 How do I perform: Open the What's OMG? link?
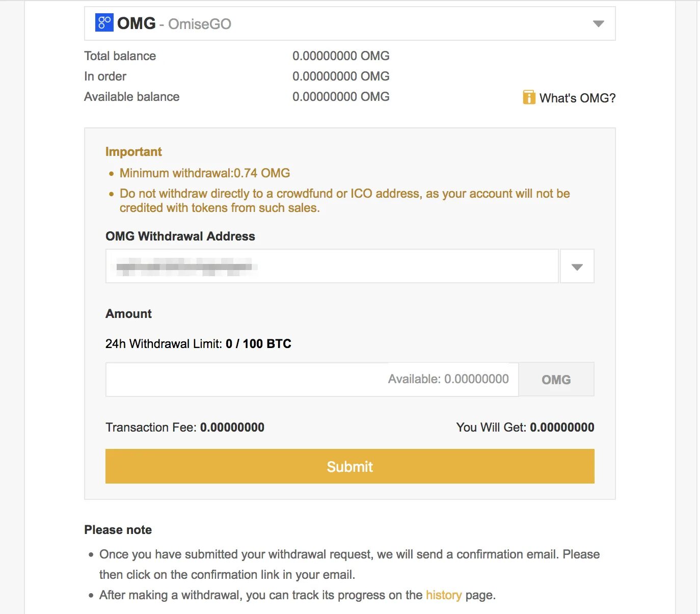click(577, 98)
